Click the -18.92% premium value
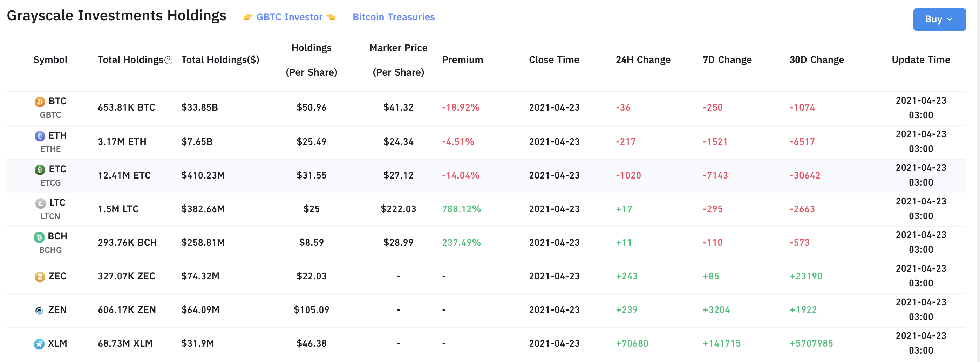 tap(461, 107)
